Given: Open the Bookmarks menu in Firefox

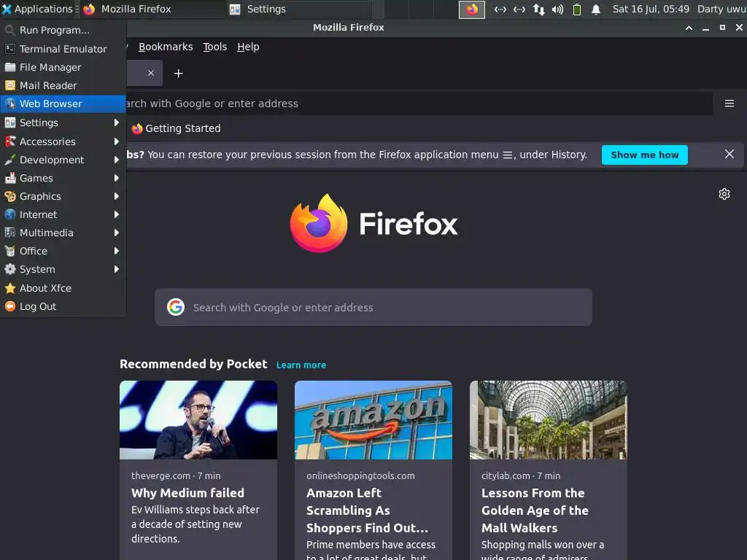Looking at the screenshot, I should pyautogui.click(x=166, y=47).
